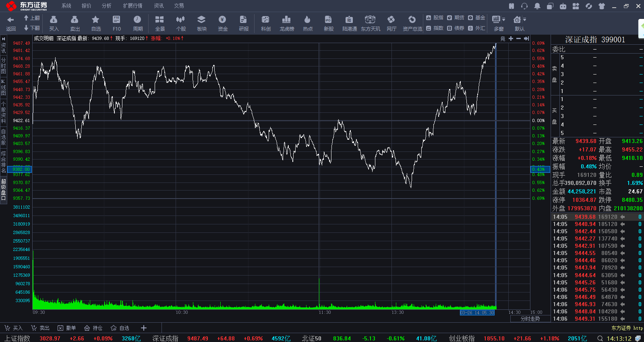Click the 分时走势 button below the chart
The height and width of the screenshot is (342, 644).
[530, 319]
